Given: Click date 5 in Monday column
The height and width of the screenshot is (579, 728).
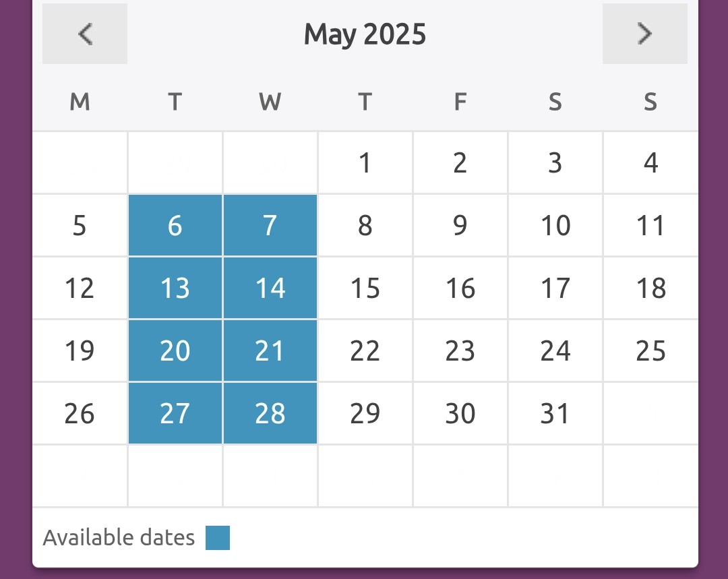Looking at the screenshot, I should 80,225.
